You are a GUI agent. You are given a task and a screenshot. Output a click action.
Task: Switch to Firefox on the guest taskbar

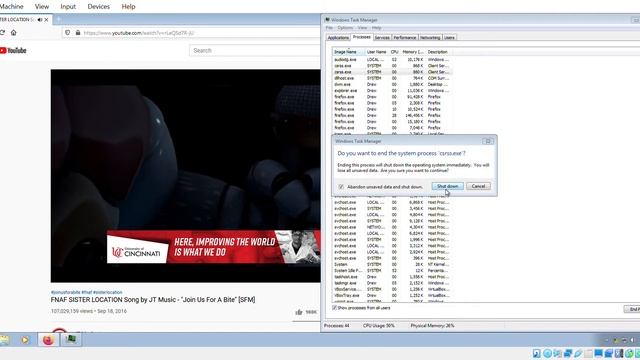(x=48, y=340)
